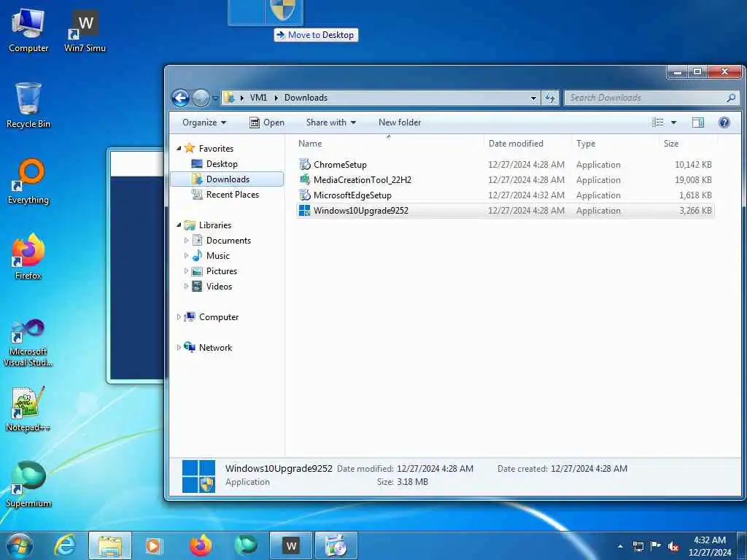Select the MicrosoftEdgeSetup file icon
Screen dimensions: 747x560
[x=304, y=195]
